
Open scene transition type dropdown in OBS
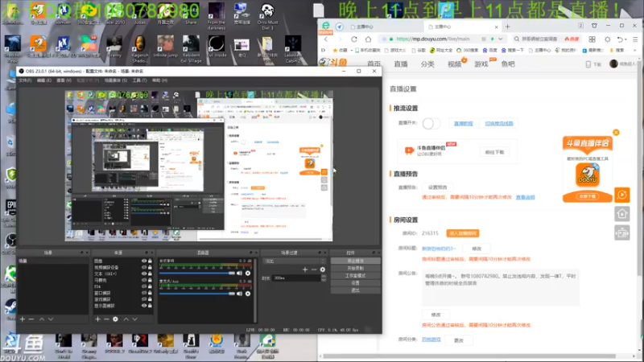295,261
